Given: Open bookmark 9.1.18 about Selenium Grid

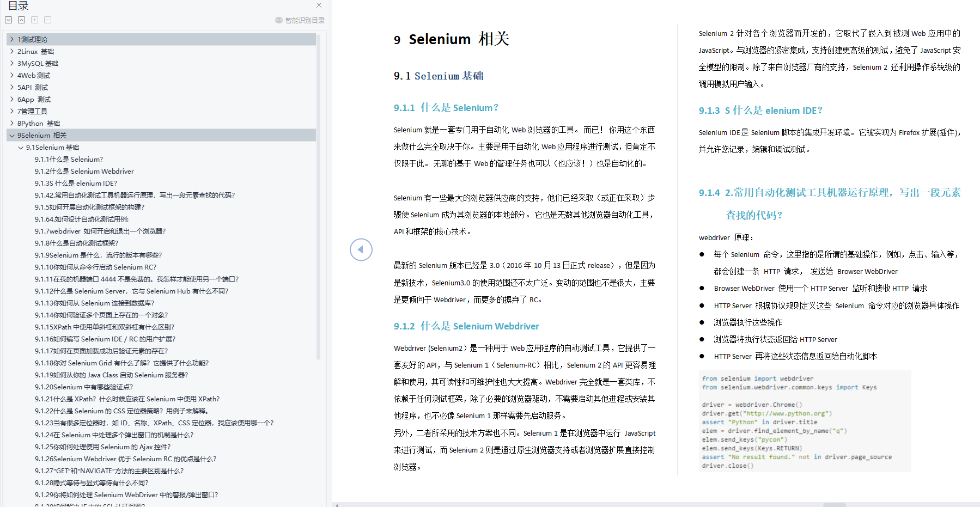Looking at the screenshot, I should pos(121,363).
